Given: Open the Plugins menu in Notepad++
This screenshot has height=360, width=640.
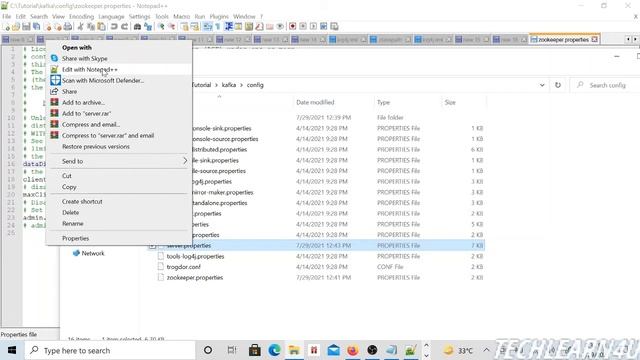Looking at the screenshot, I should (x=219, y=16).
